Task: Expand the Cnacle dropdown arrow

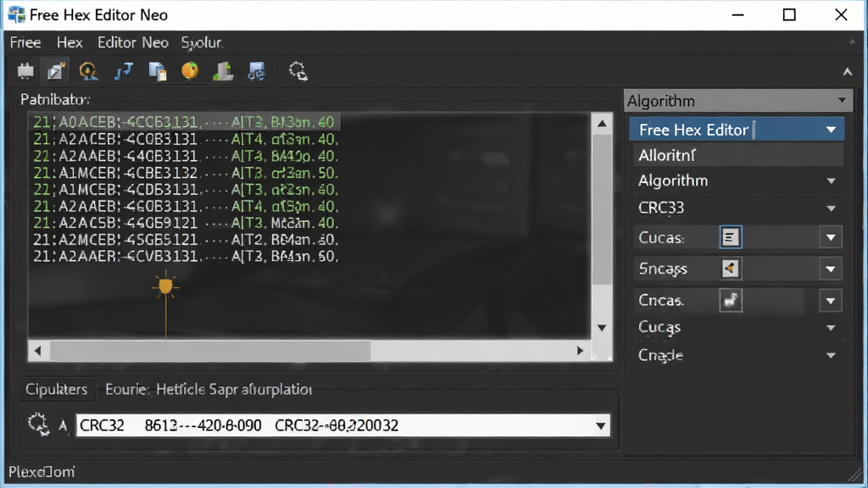Action: coord(831,356)
